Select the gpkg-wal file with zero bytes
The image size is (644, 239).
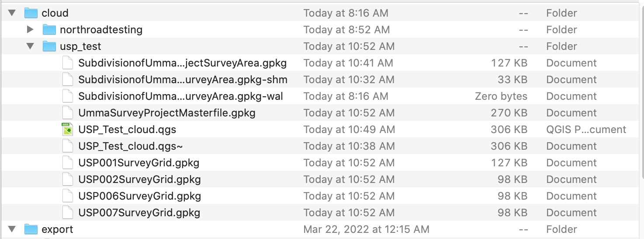click(180, 96)
